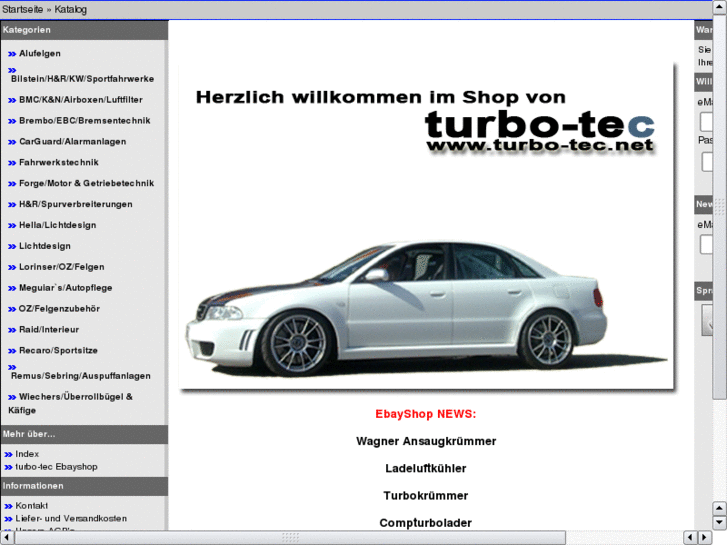727x545 pixels.
Task: Open the BMC/K&N/Airboxen/Luftfilter category
Action: pyautogui.click(x=80, y=100)
